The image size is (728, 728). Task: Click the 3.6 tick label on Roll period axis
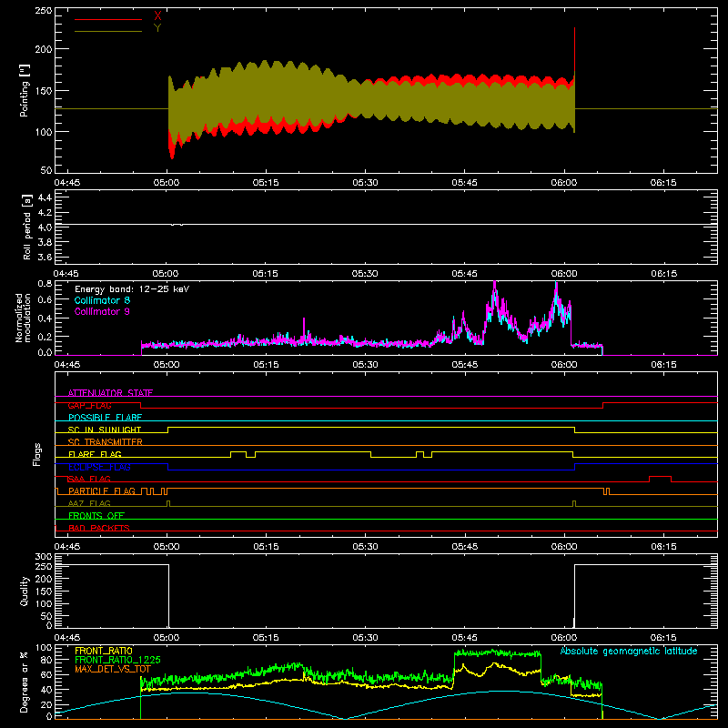(45, 257)
